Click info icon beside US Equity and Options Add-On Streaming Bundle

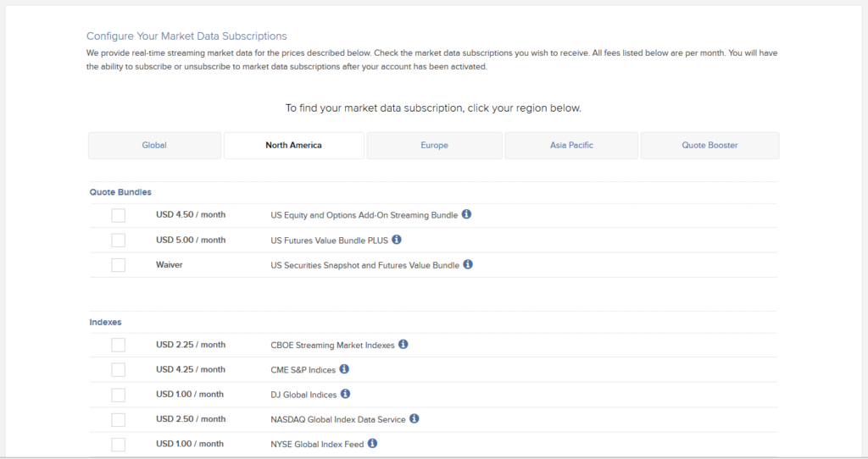click(x=467, y=214)
